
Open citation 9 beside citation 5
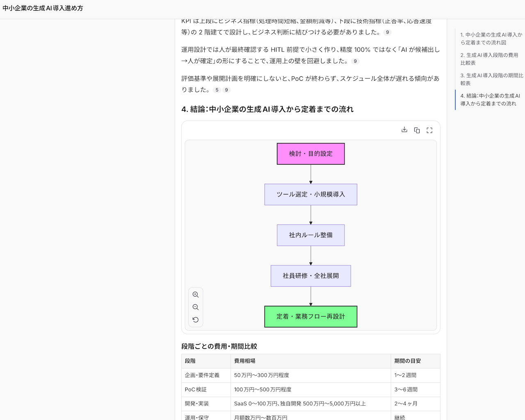(226, 90)
